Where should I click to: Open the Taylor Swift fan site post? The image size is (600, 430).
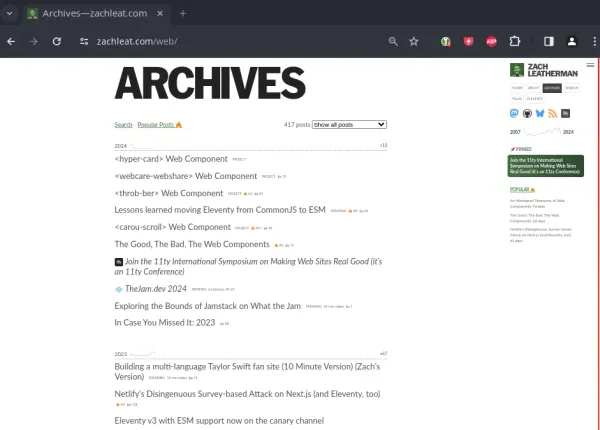(247, 371)
